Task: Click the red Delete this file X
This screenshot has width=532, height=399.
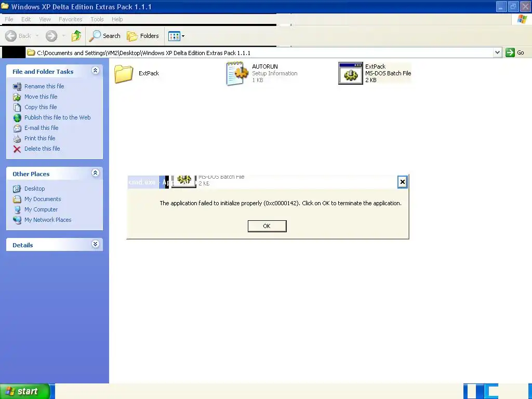Action: click(x=17, y=149)
